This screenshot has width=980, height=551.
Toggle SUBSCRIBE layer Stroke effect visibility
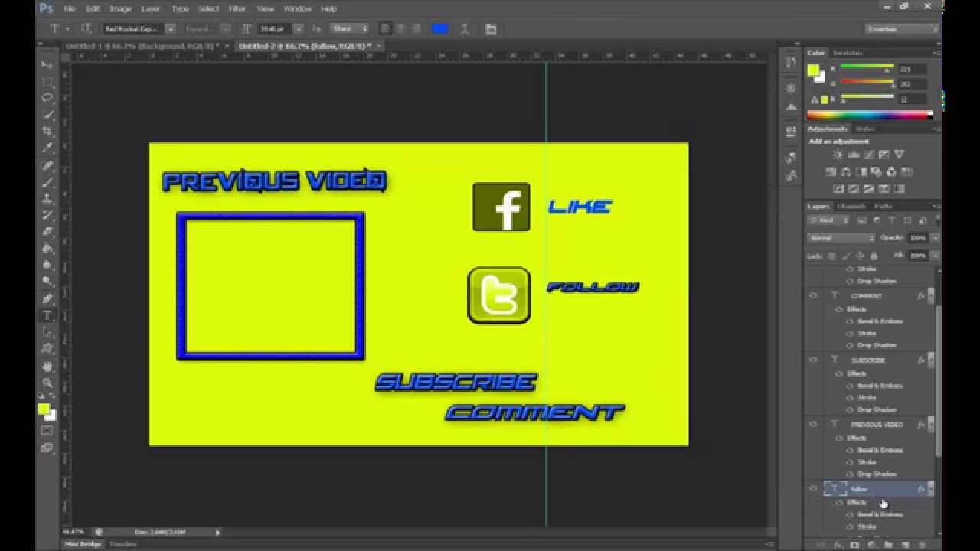849,398
